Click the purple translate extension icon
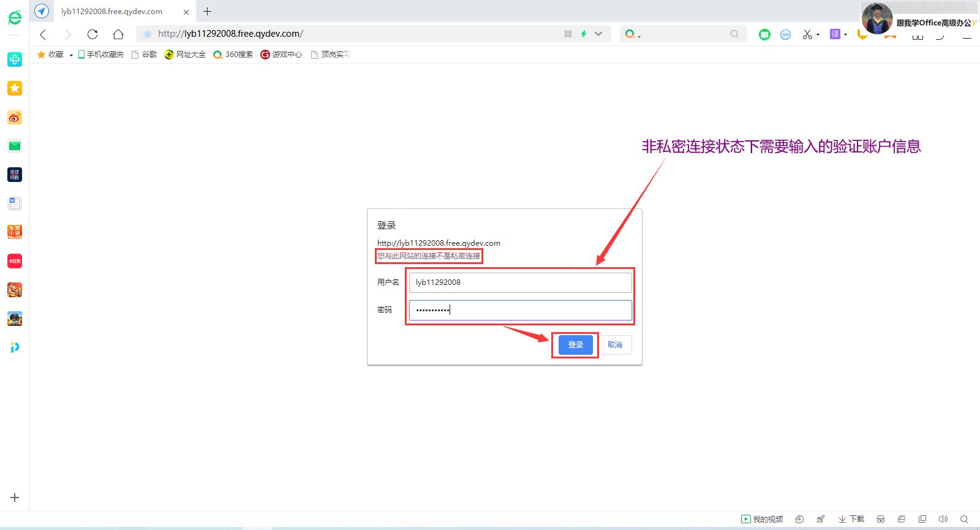 pos(835,34)
